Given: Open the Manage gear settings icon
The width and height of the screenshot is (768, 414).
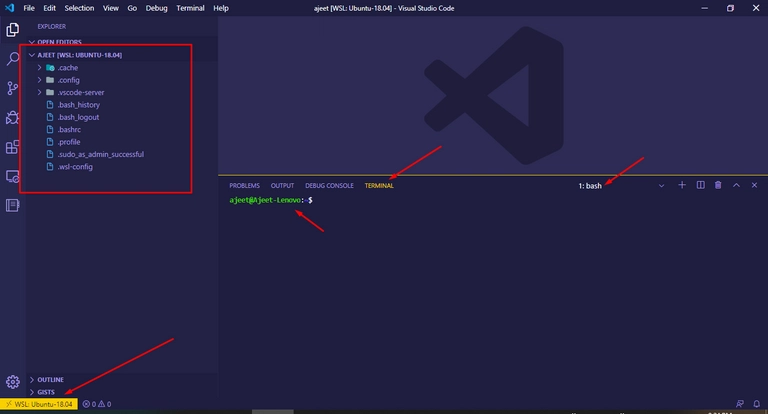Looking at the screenshot, I should pyautogui.click(x=13, y=382).
